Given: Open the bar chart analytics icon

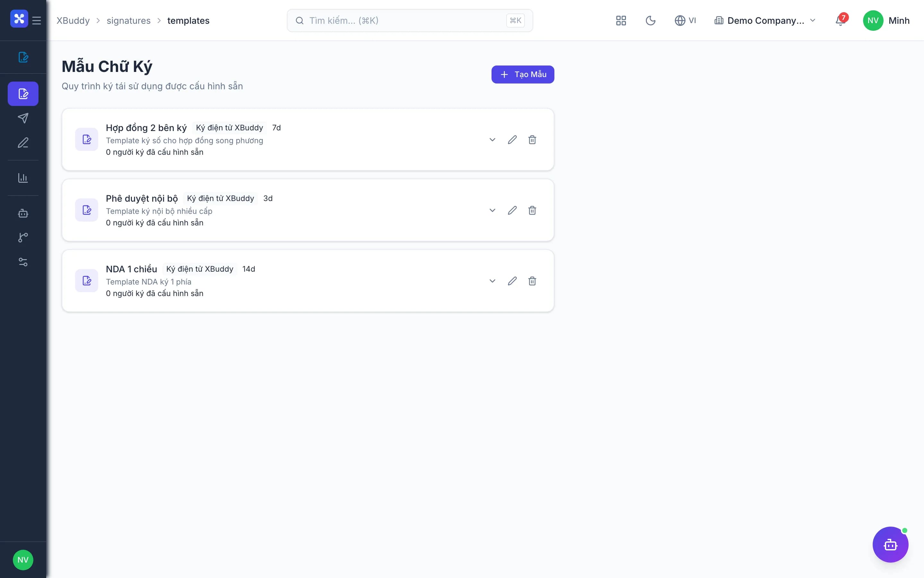Looking at the screenshot, I should pyautogui.click(x=23, y=178).
